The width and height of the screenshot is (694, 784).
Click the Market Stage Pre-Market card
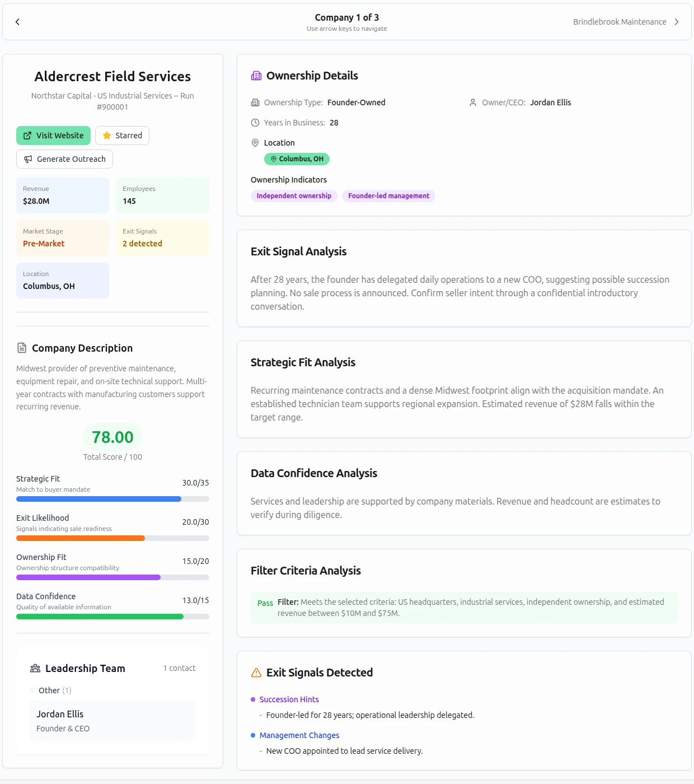[63, 238]
